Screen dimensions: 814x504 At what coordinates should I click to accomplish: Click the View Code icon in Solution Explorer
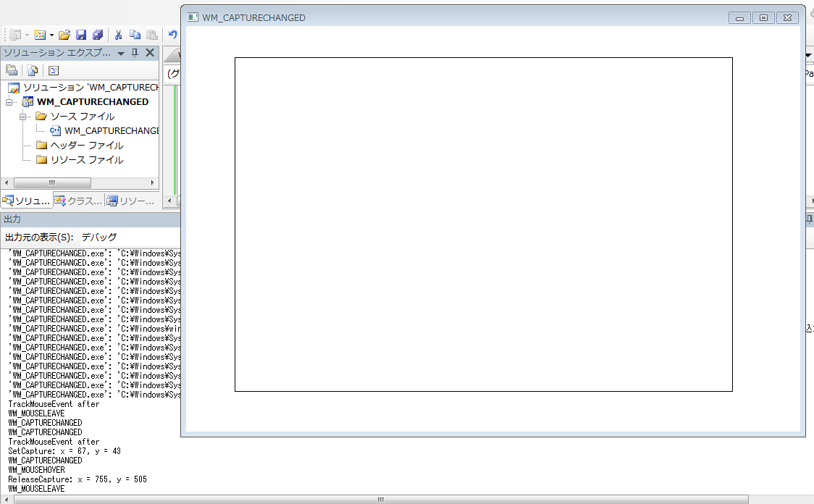point(54,70)
